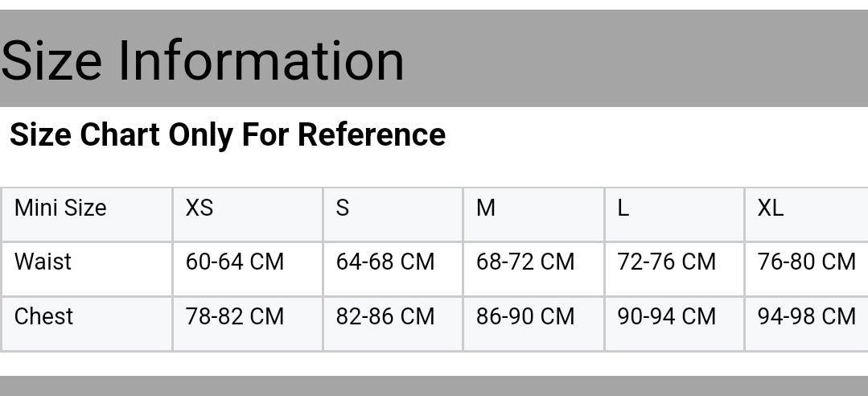Screen dimensions: 868x396
Task: Select the S size column header
Action: pyautogui.click(x=343, y=208)
